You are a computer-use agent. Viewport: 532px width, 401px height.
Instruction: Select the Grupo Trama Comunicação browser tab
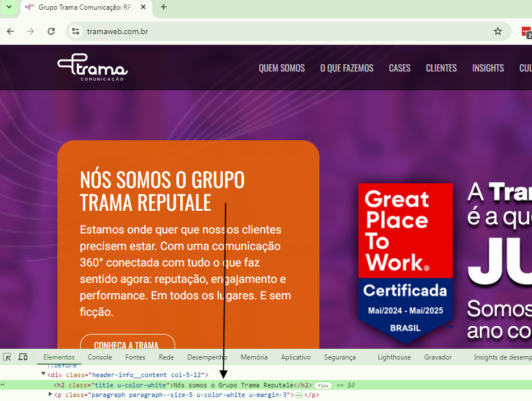pyautogui.click(x=86, y=7)
